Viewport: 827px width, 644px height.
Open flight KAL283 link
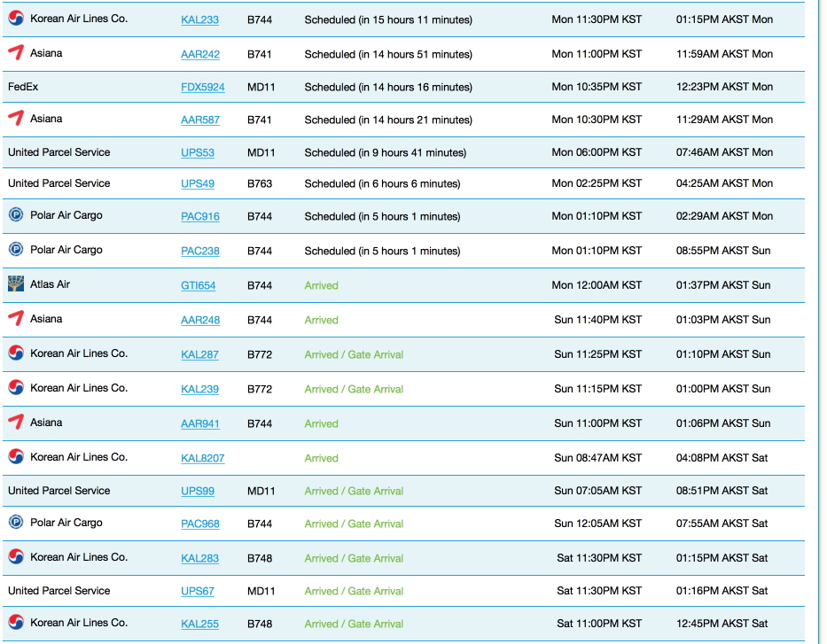(x=199, y=559)
